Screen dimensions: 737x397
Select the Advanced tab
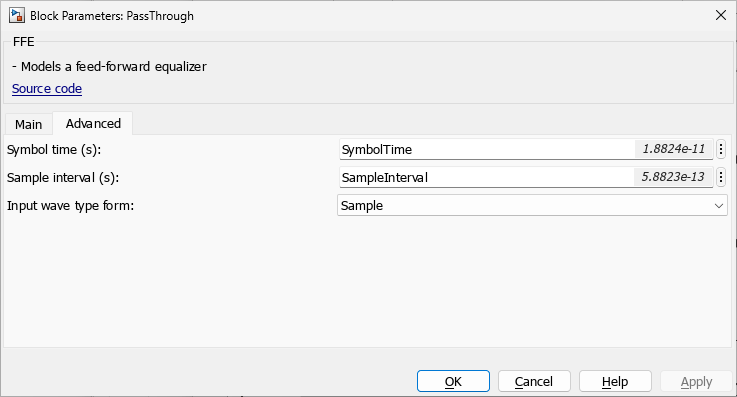click(93, 124)
